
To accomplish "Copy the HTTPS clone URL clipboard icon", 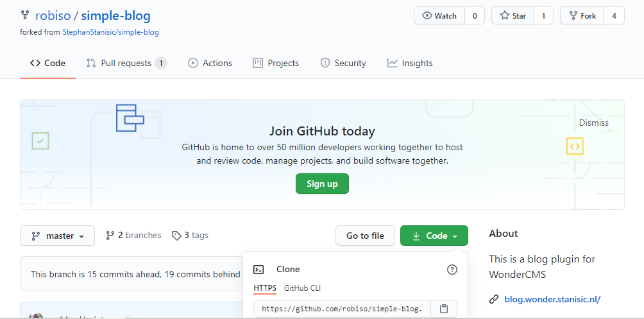I will [444, 309].
